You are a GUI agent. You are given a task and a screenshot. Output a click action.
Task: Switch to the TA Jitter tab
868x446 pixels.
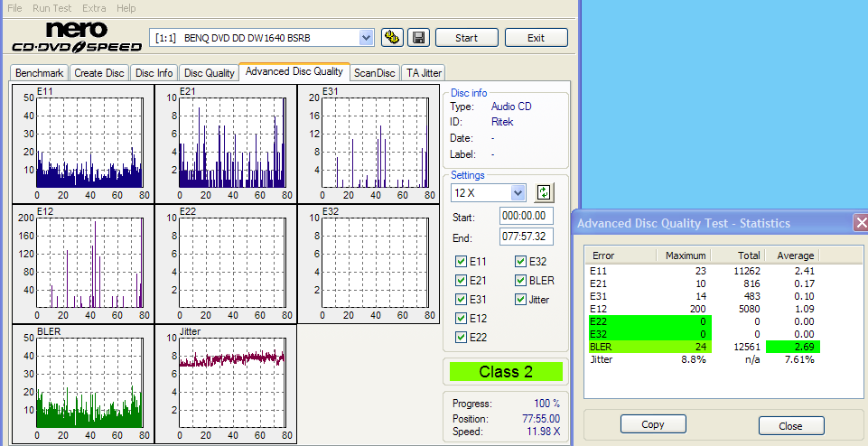pyautogui.click(x=424, y=72)
